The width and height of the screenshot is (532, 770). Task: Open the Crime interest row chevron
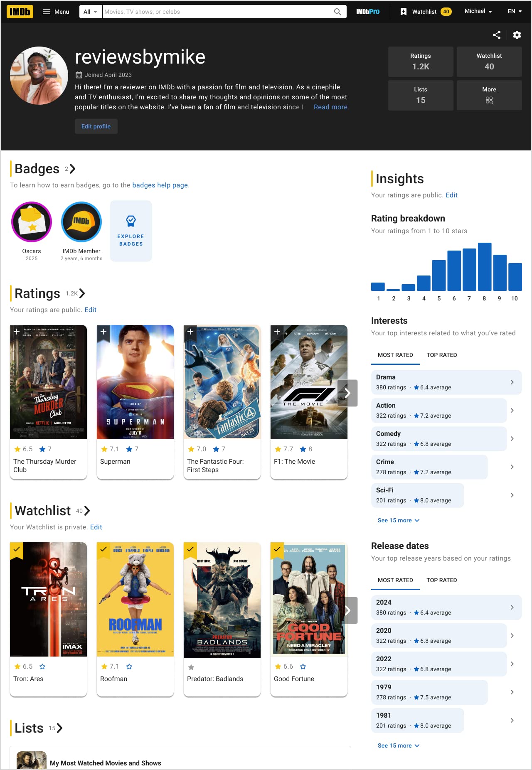coord(512,467)
